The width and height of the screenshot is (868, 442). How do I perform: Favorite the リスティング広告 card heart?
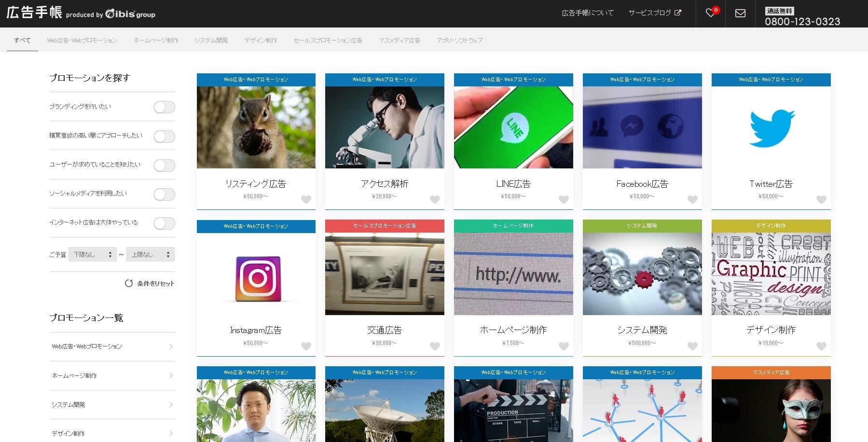tap(306, 199)
